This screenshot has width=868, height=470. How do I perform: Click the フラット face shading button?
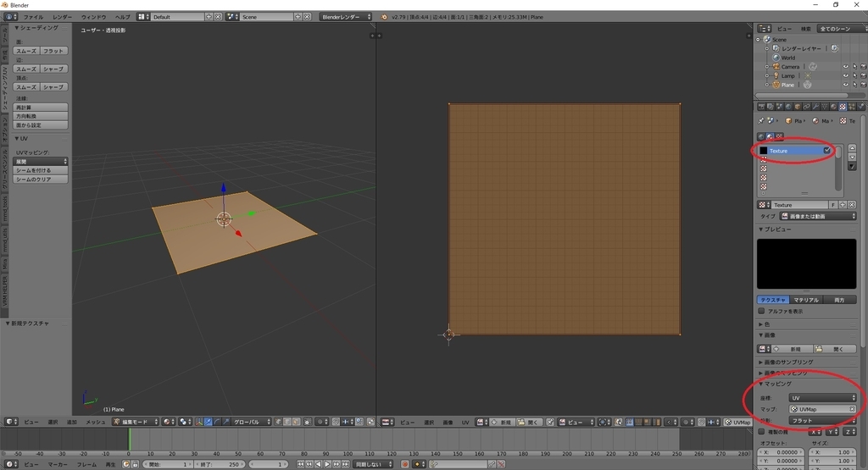pos(53,51)
